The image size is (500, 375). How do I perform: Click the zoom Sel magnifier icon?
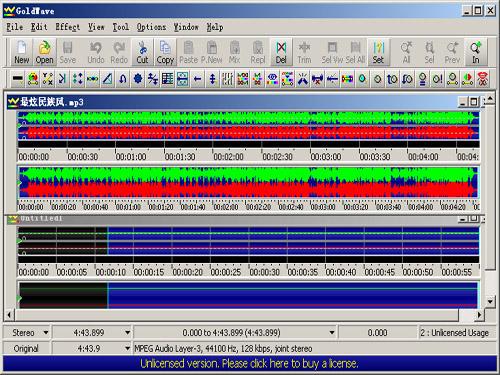[429, 52]
